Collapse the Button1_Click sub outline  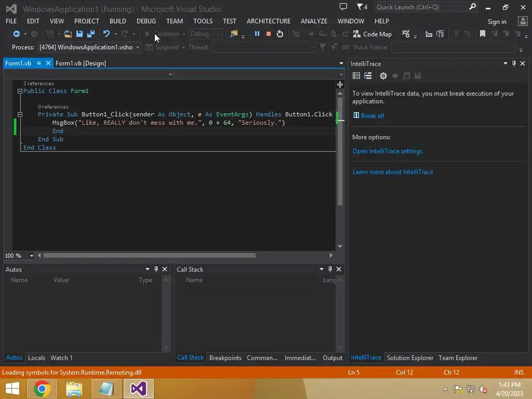coord(20,114)
